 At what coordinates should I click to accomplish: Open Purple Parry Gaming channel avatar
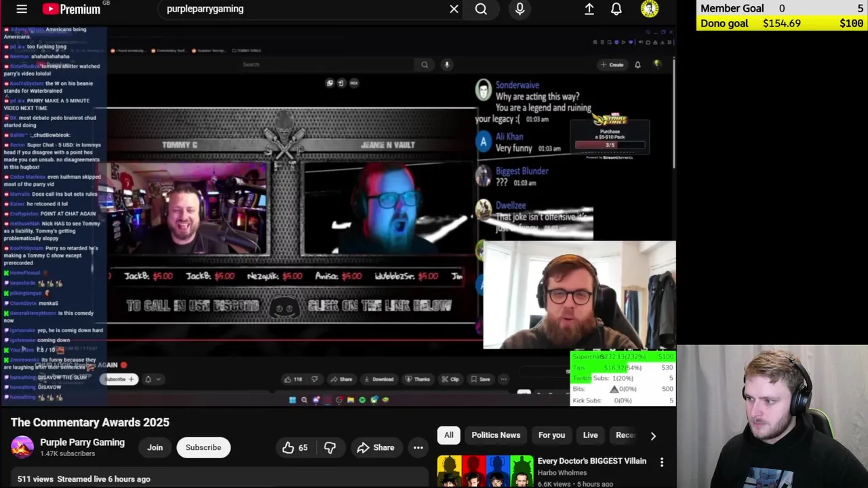tap(22, 447)
